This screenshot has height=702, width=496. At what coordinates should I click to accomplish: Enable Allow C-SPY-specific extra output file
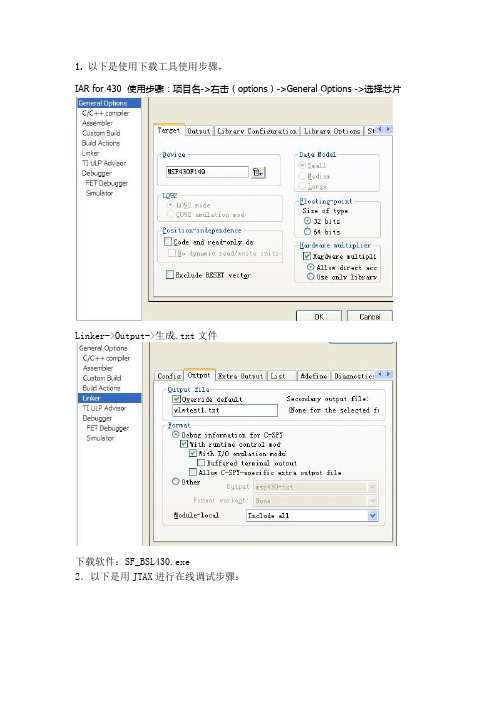coord(193,472)
